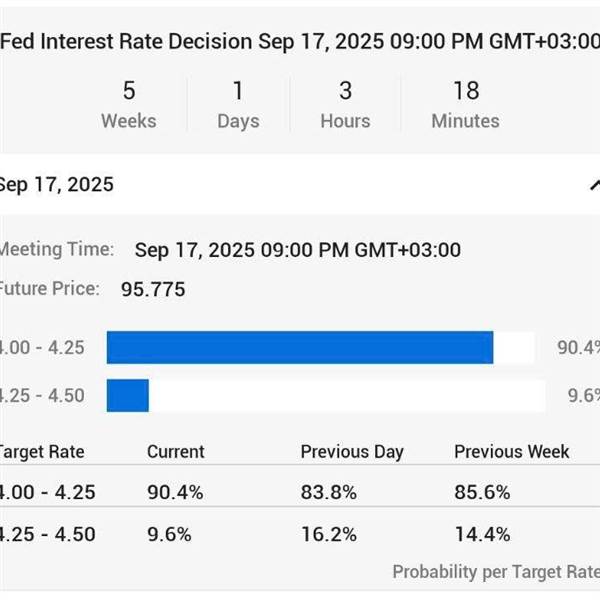The image size is (600, 600).
Task: Click the 16.2% Previous Day cell
Action: (x=328, y=534)
